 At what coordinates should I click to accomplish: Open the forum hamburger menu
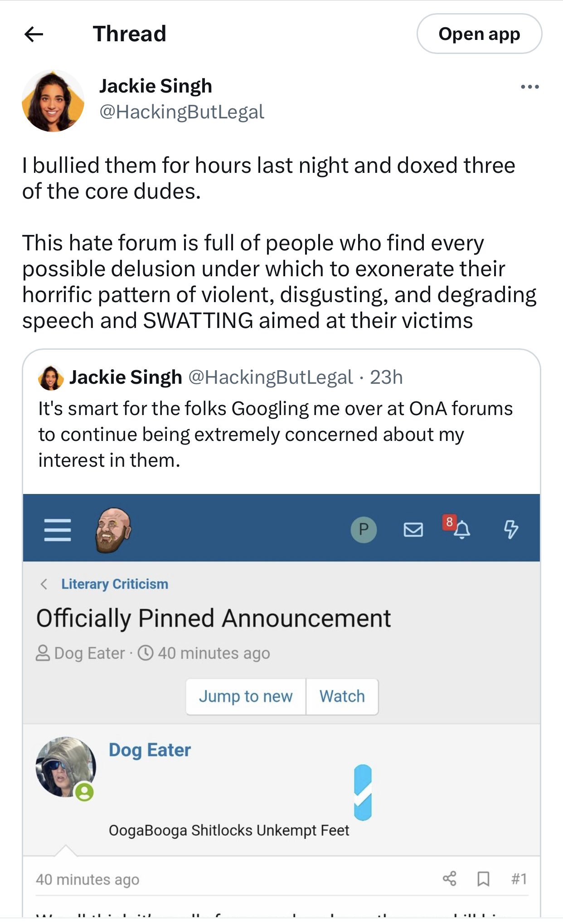click(58, 529)
